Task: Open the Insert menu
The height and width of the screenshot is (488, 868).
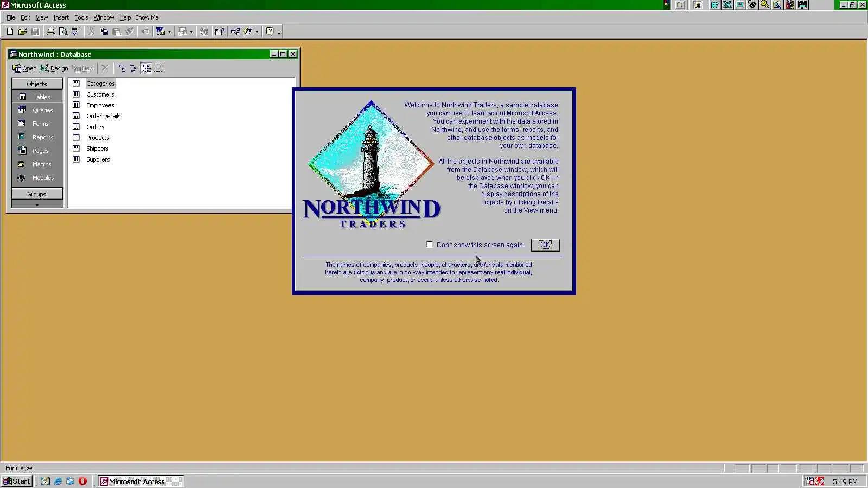Action: pyautogui.click(x=61, y=17)
